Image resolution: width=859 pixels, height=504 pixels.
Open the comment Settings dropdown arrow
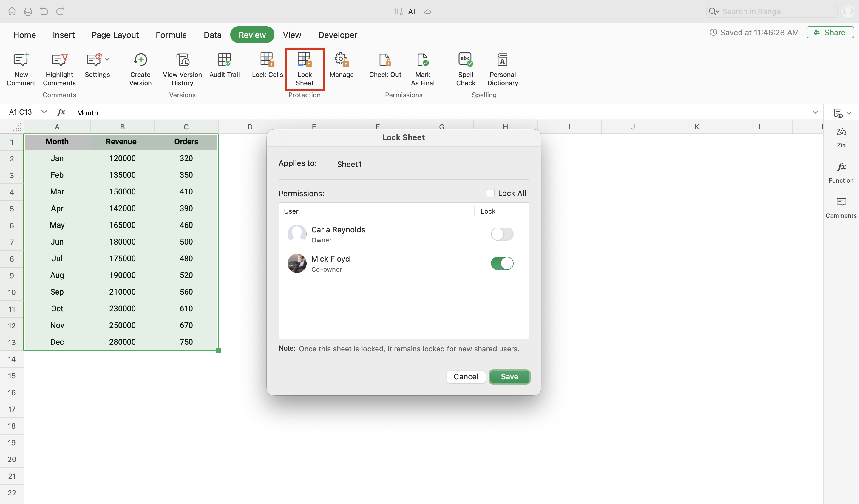point(107,60)
